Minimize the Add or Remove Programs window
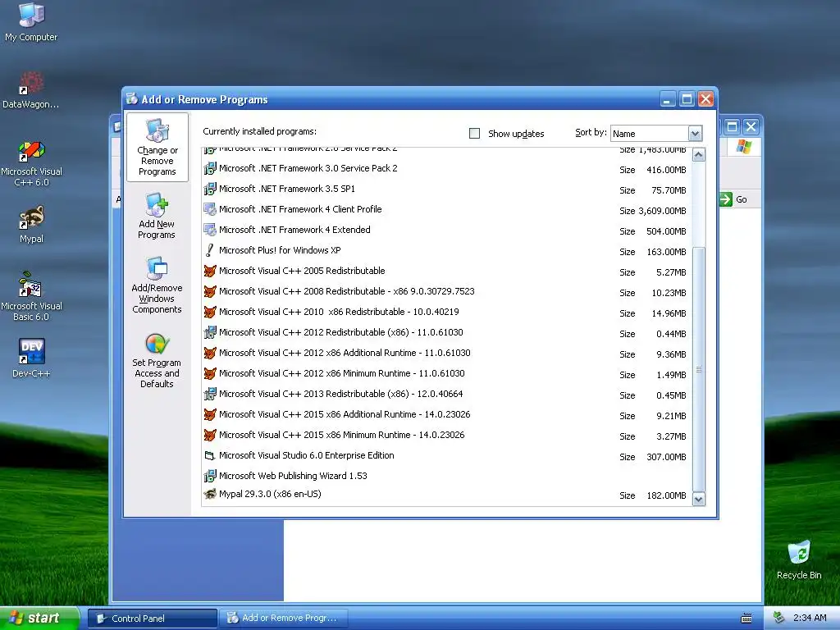The width and height of the screenshot is (840, 630). tap(668, 99)
